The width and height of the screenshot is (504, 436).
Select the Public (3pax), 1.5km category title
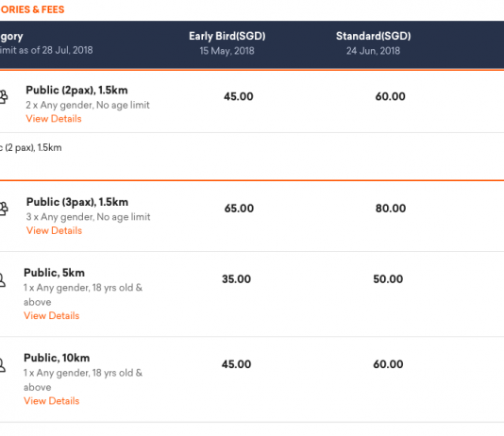[x=77, y=202]
